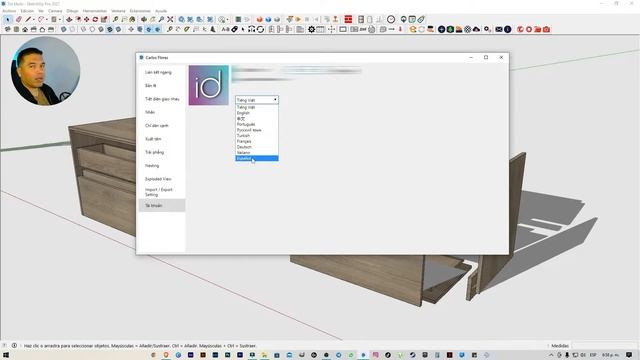Screen dimensions: 640x360
Task: Click the green hexagon plugin icon
Action: [450, 29]
